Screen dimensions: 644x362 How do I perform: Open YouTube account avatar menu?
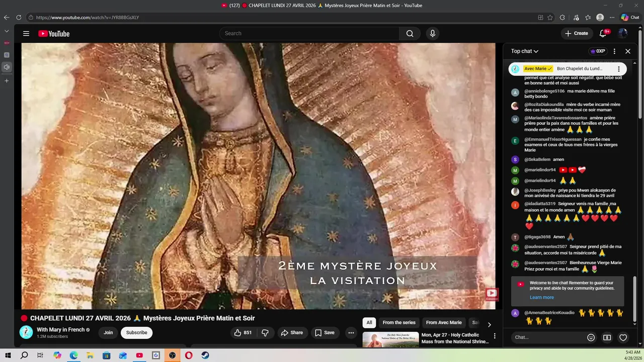point(623,33)
